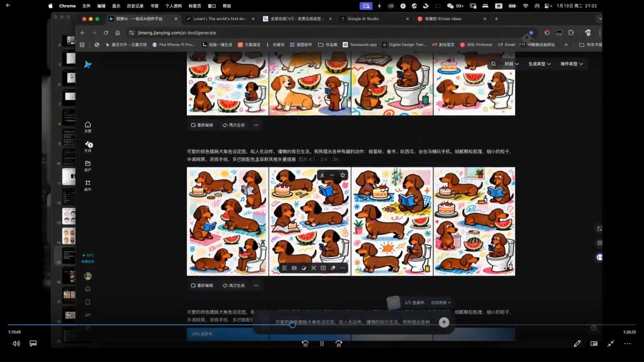
Task: Click 再次生成 under the lower image set
Action: (x=234, y=285)
